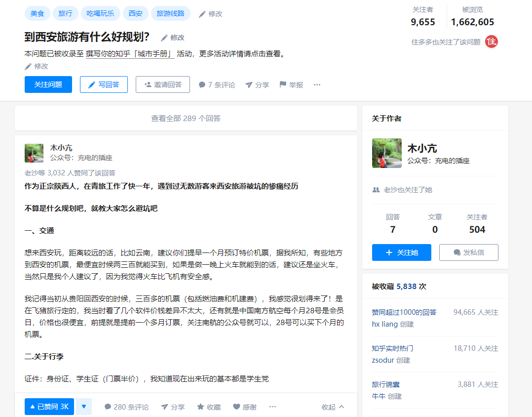Click the 写回答 button
Screen dimensions: 532x417
104,84
